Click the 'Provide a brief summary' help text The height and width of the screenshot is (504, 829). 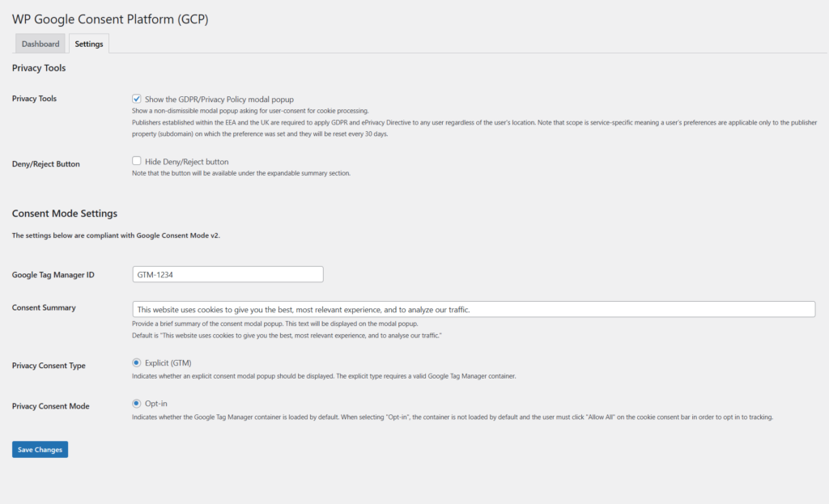click(x=275, y=324)
